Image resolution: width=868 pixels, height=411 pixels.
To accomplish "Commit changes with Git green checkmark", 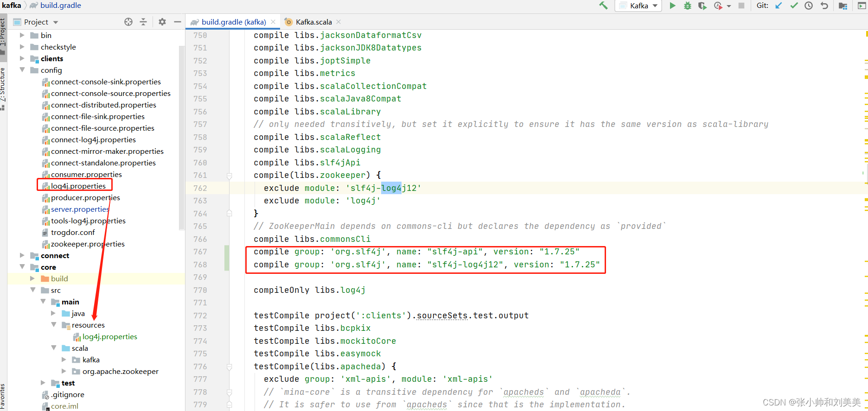I will [x=794, y=6].
